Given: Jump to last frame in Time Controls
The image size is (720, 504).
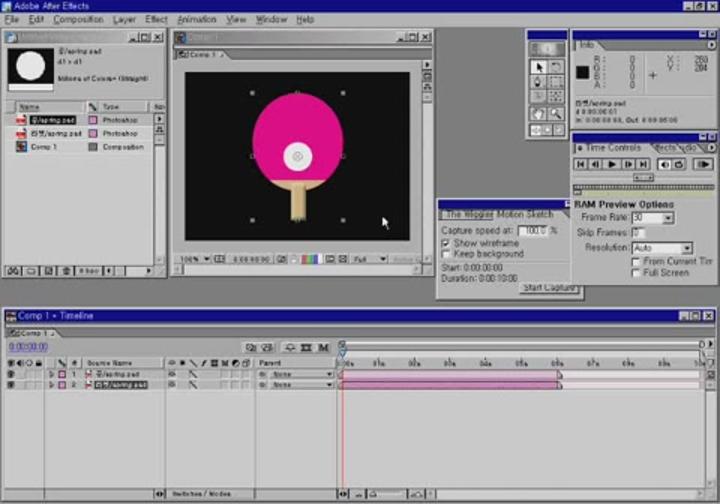Looking at the screenshot, I should (643, 164).
